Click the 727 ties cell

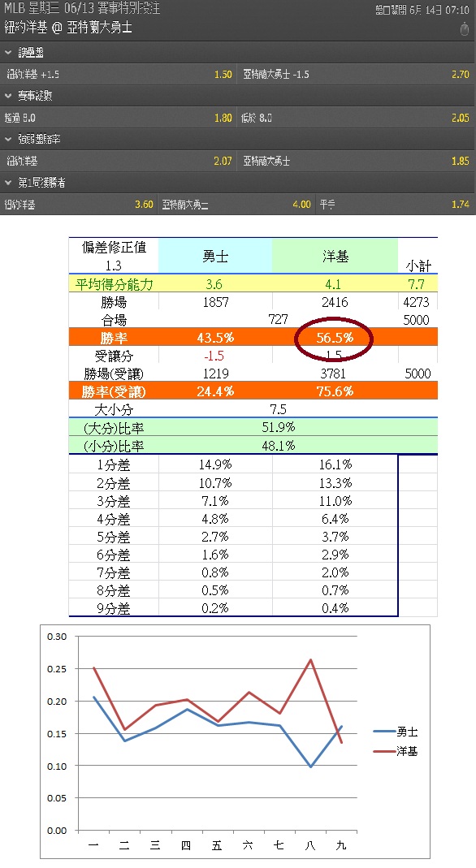click(x=278, y=319)
